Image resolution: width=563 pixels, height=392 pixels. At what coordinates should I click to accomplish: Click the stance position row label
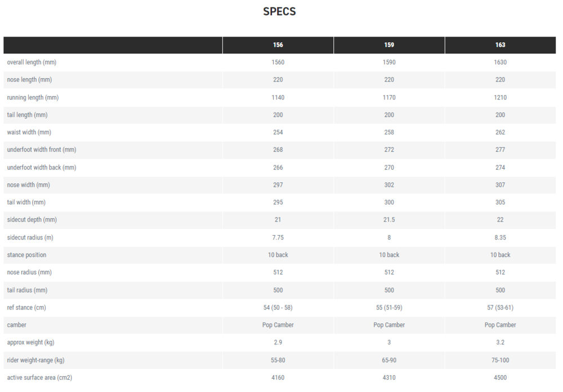pos(26,255)
